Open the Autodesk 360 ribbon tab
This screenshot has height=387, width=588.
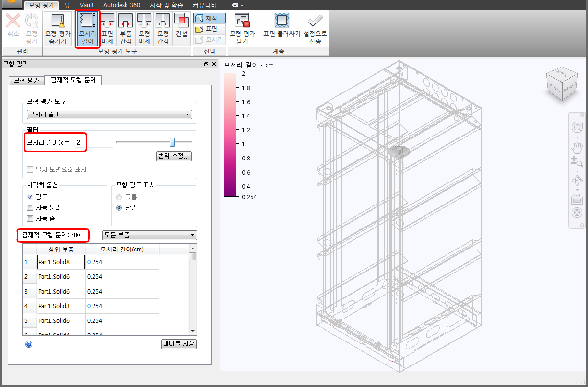(121, 5)
